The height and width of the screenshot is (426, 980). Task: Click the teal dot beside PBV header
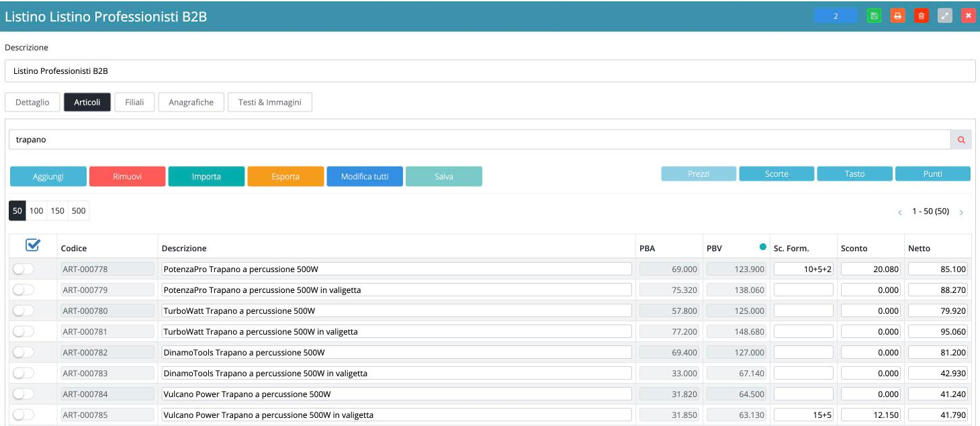click(762, 247)
